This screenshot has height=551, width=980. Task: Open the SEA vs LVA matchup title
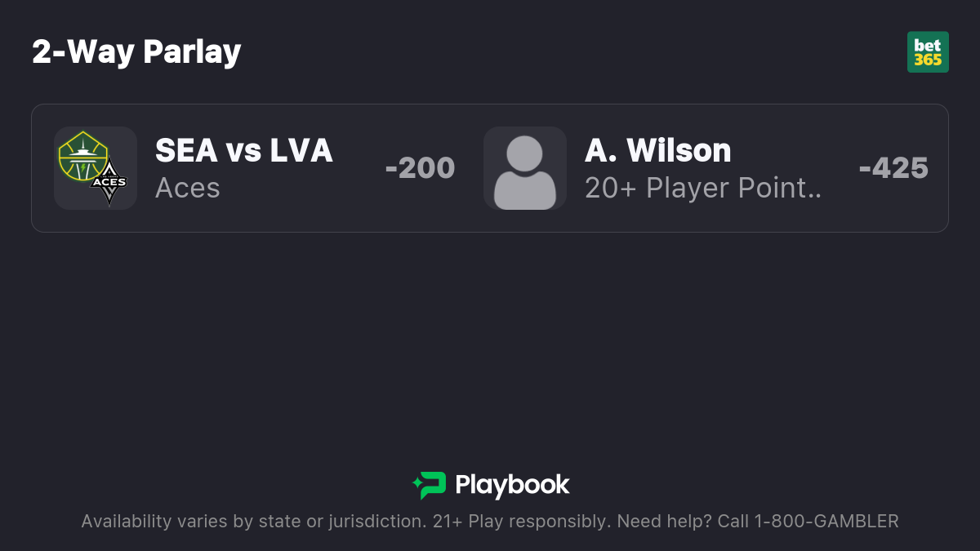pos(244,150)
